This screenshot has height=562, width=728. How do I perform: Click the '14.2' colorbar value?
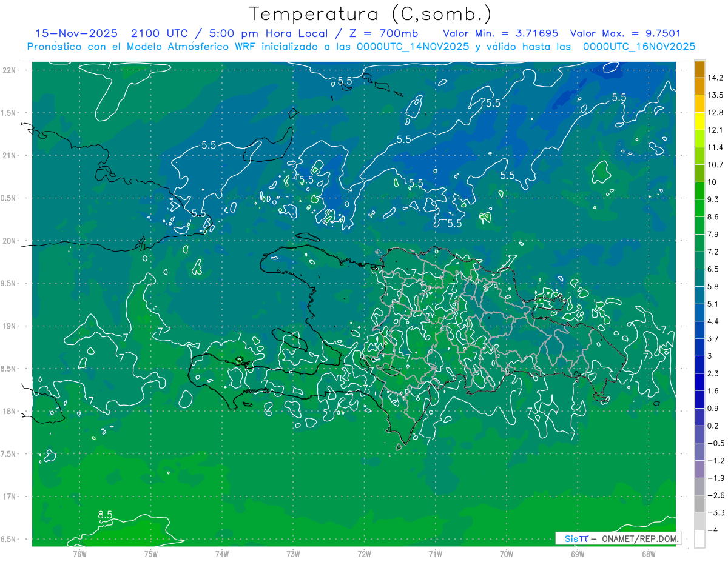tap(715, 77)
